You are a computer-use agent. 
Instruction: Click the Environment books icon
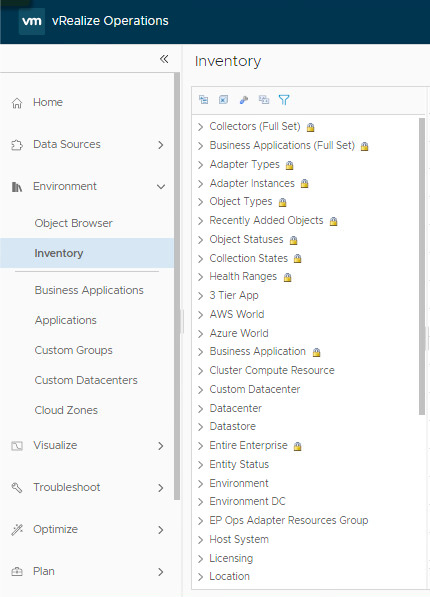click(17, 187)
